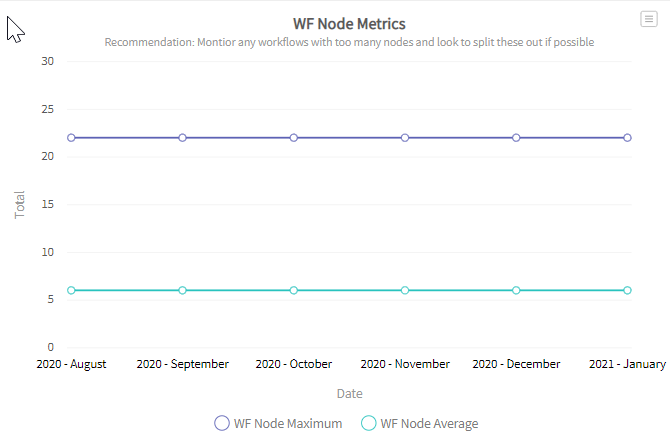
Task: Select WF Node Average point for 2020 - August
Action: pos(71,290)
